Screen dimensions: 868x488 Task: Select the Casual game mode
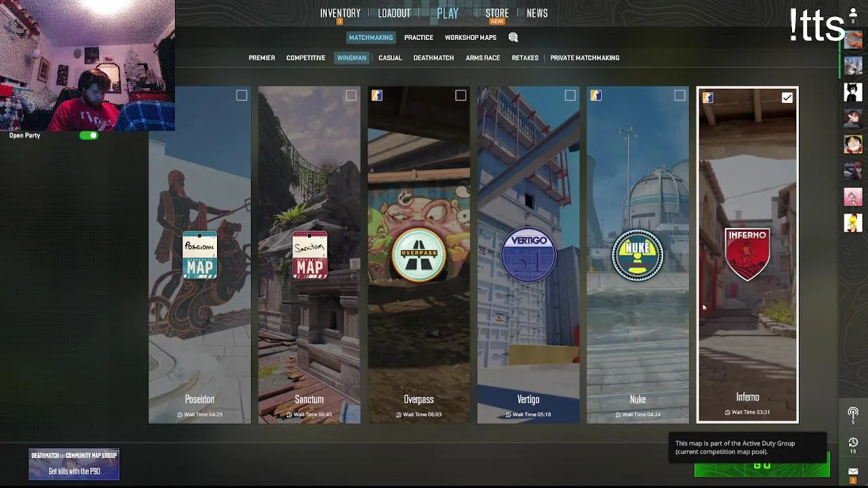(390, 58)
